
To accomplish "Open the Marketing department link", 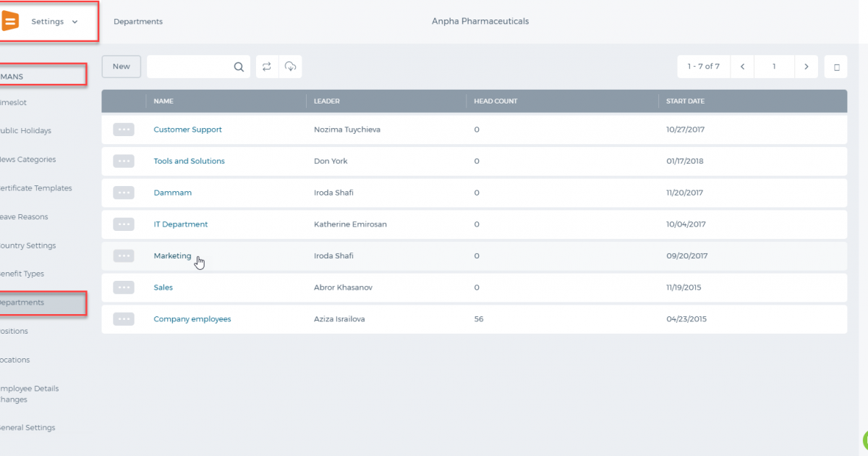I will coord(173,256).
